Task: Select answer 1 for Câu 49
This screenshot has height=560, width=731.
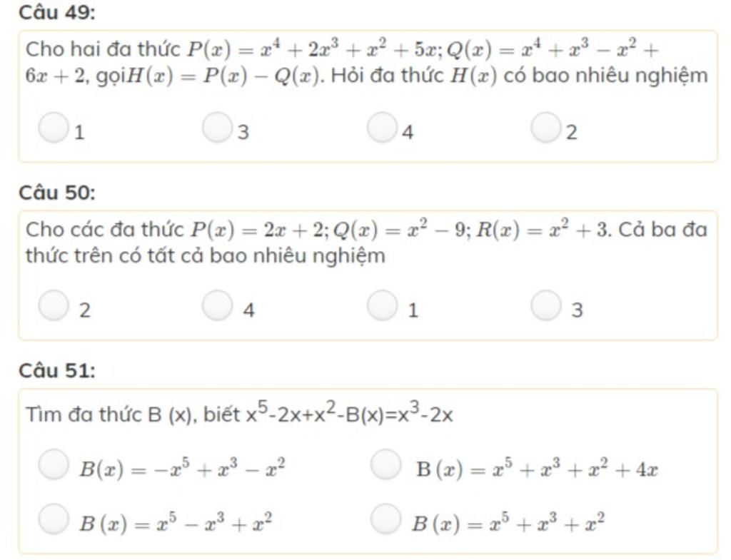Action: point(53,128)
